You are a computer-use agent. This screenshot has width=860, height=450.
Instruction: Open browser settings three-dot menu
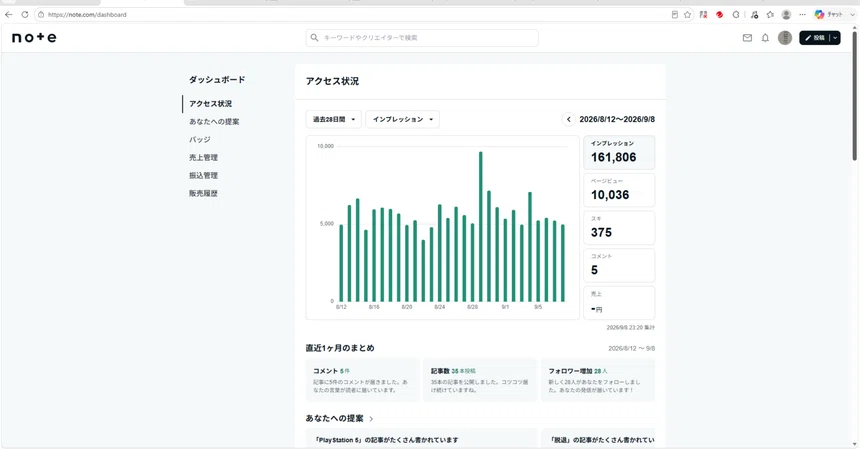click(802, 15)
